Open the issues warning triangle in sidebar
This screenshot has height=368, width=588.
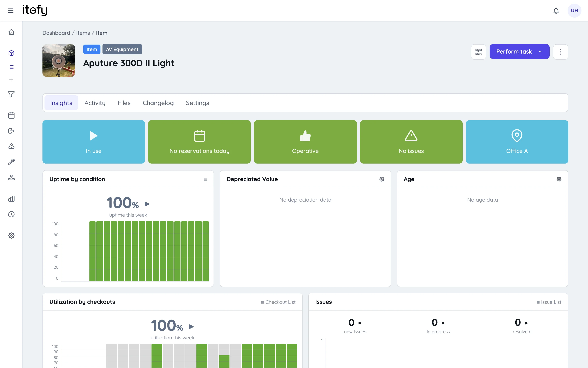point(11,146)
